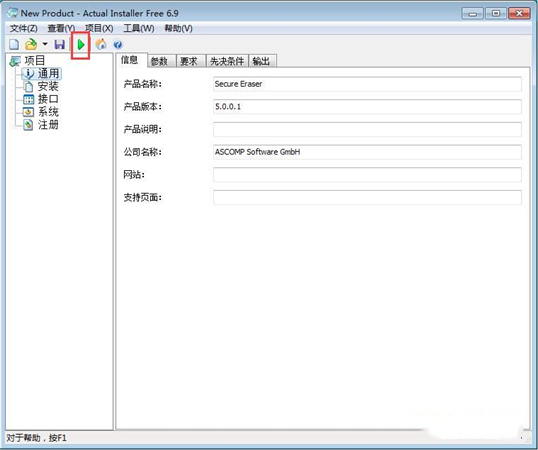Open the 帮助(V) menu
538x450 pixels.
[178, 28]
